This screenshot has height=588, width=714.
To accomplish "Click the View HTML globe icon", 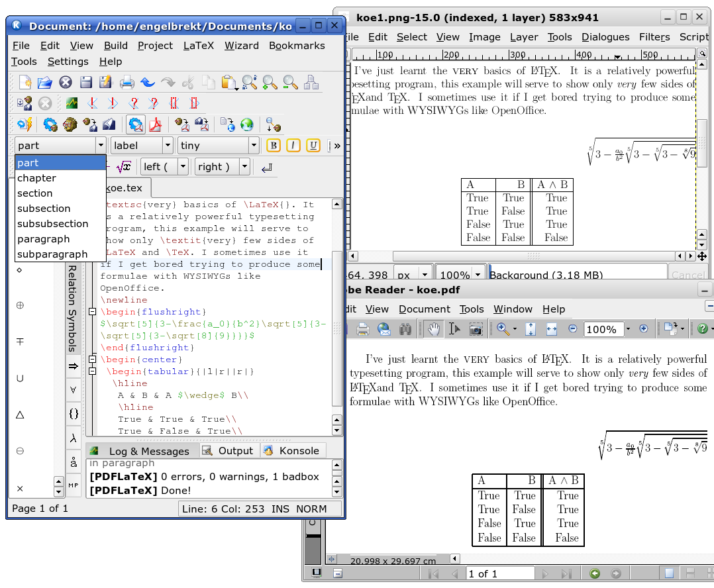I will click(x=247, y=124).
